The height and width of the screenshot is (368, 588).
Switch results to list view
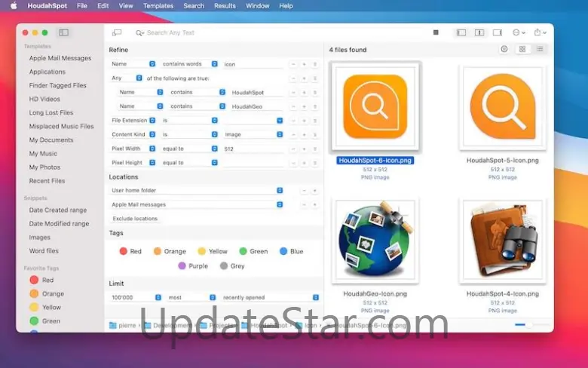point(539,49)
